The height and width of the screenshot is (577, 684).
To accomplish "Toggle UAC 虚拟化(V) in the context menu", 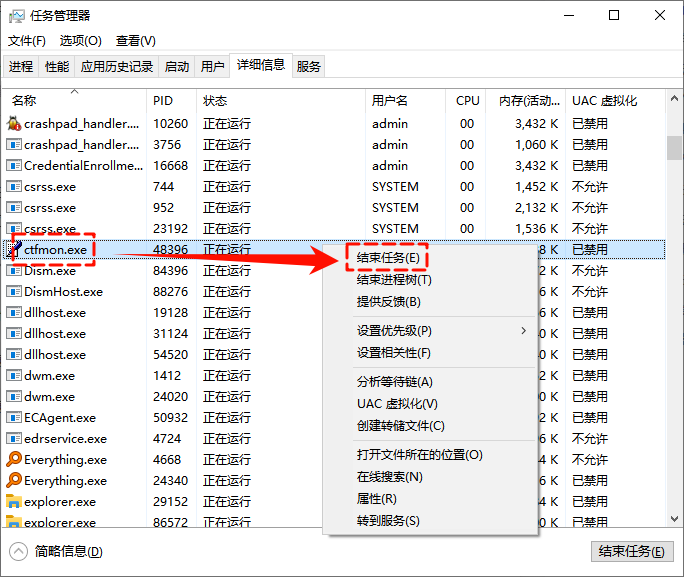I will coord(397,404).
